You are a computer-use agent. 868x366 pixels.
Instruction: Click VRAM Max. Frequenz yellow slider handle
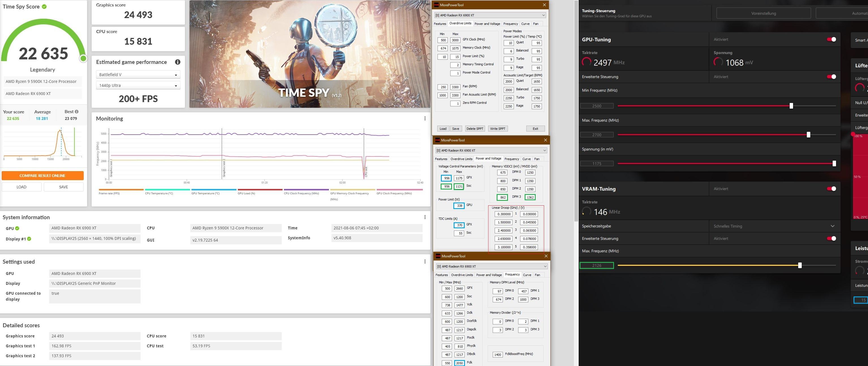coord(800,266)
